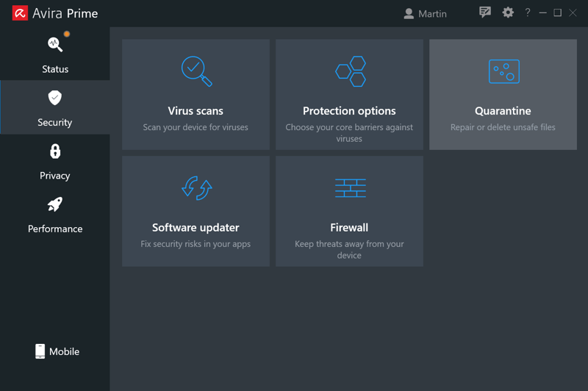This screenshot has height=391, width=588.
Task: Click the Protection options hexagons icon
Action: pos(351,71)
